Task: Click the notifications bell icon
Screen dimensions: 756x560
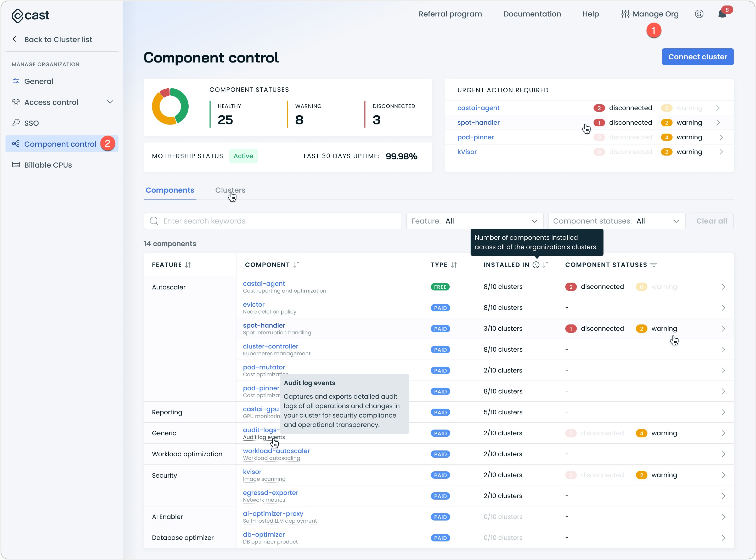Action: click(x=721, y=14)
